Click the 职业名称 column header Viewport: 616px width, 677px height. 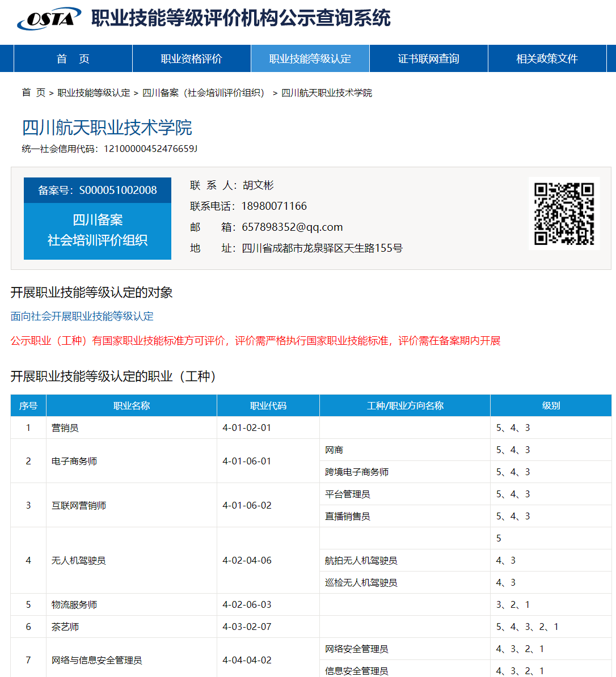[x=132, y=406]
